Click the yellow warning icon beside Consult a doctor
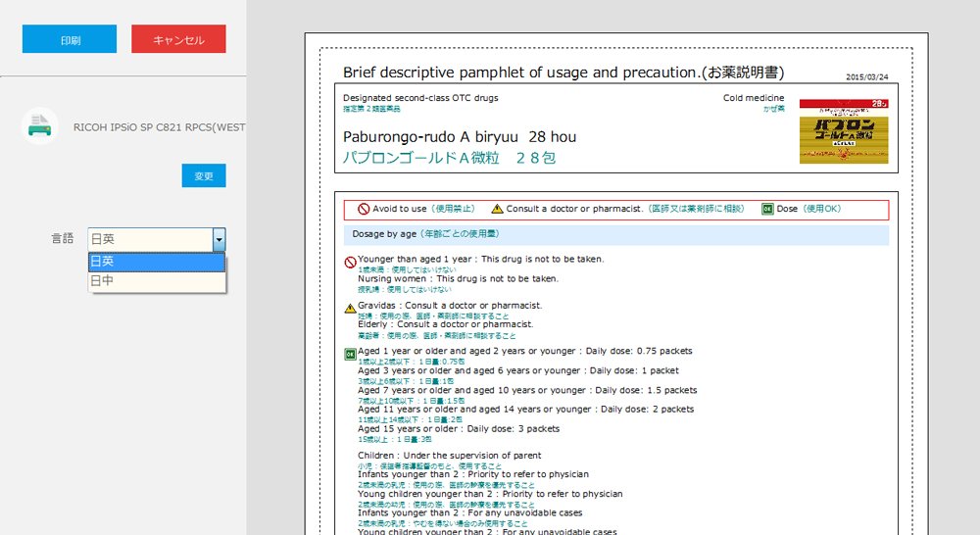The image size is (980, 535). (497, 209)
